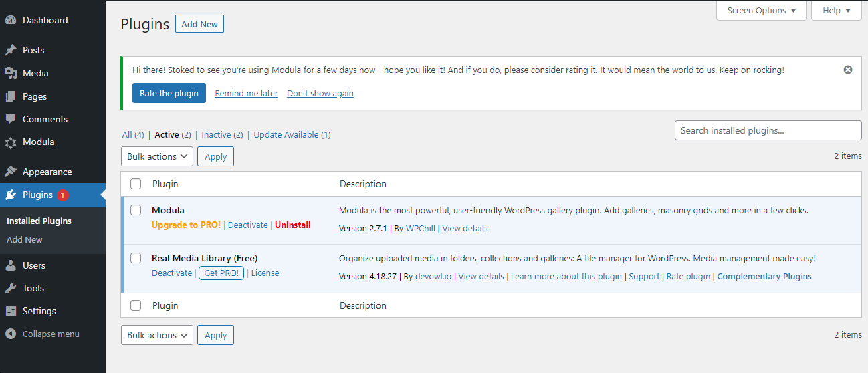
Task: Focus the Search installed plugins field
Action: (x=768, y=130)
